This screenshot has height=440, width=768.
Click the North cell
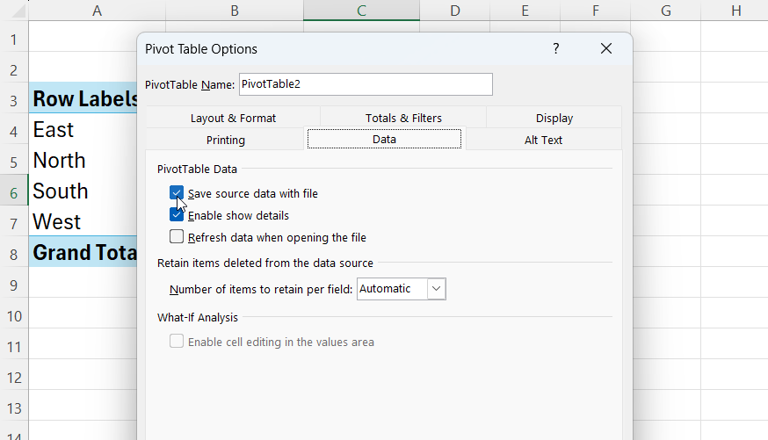point(83,161)
